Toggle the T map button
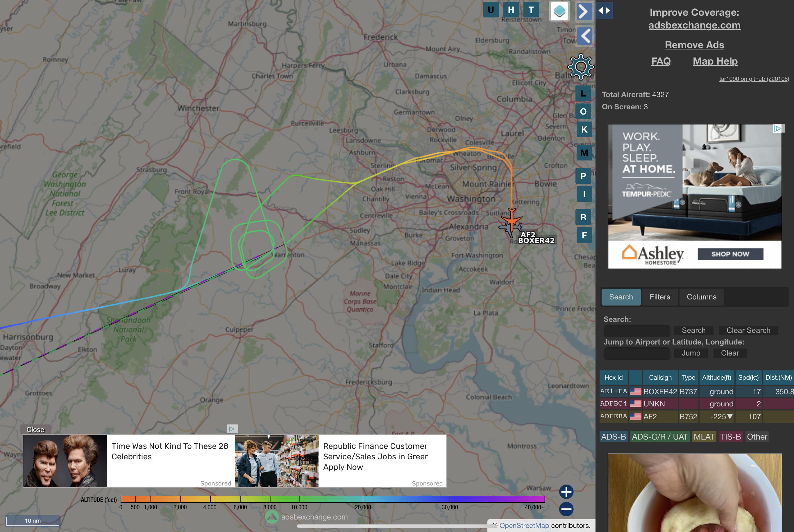Image resolution: width=794 pixels, height=532 pixels. (531, 10)
